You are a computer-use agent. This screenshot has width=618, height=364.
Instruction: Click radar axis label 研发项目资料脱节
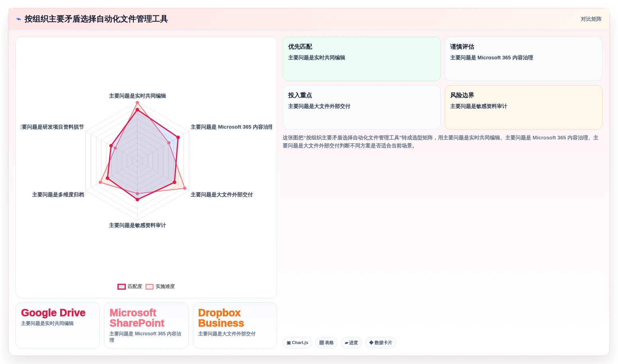pos(53,127)
